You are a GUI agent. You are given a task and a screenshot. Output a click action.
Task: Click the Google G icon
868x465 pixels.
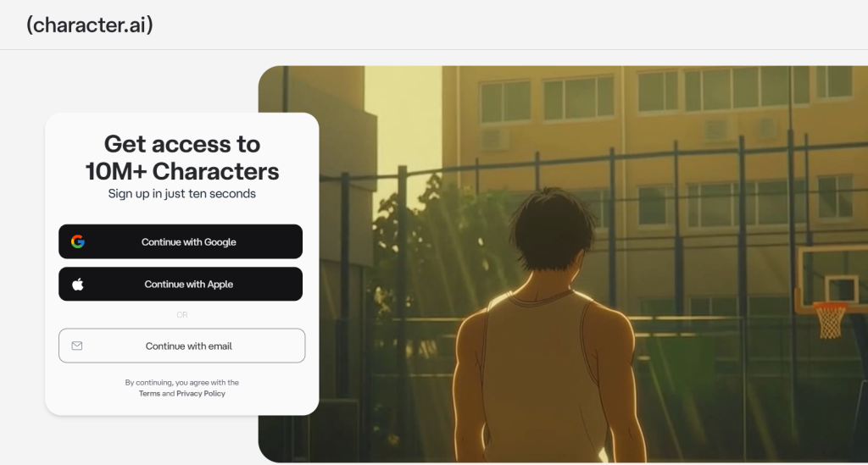(x=78, y=241)
